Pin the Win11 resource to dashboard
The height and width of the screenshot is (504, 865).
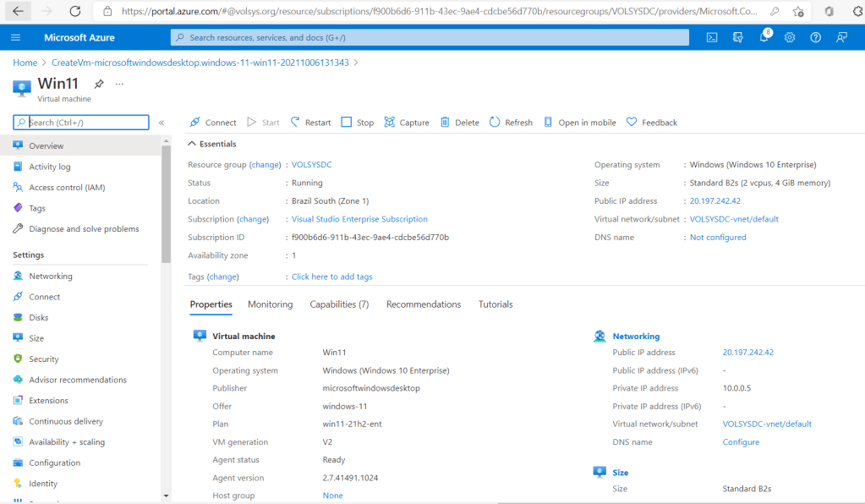(x=99, y=85)
